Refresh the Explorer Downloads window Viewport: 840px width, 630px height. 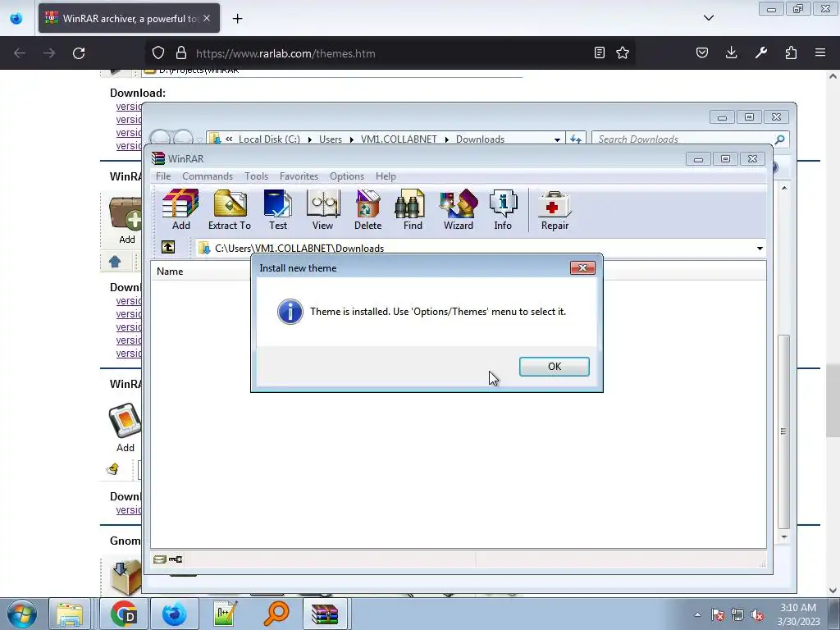[576, 139]
